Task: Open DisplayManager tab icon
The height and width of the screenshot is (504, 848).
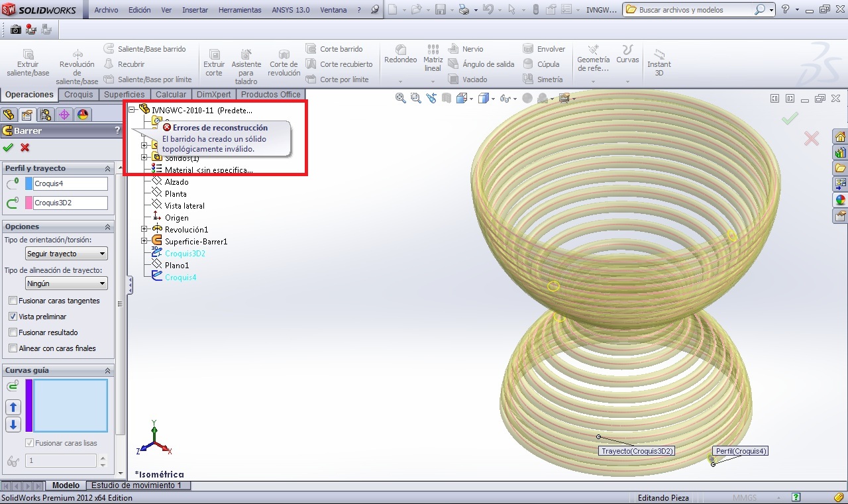Action: point(83,115)
